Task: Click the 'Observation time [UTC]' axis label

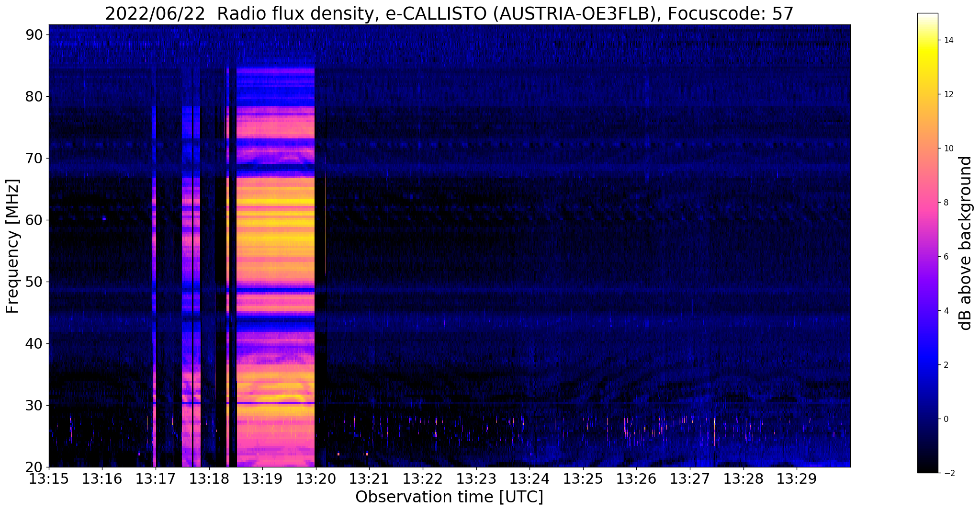Action: coord(449,497)
